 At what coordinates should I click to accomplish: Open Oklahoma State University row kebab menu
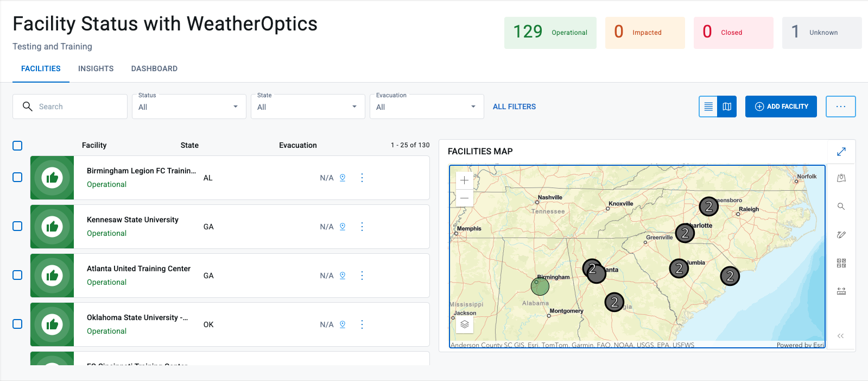362,324
